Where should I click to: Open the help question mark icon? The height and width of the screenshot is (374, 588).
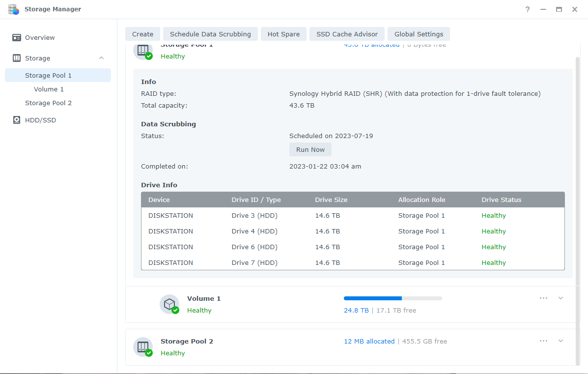point(527,9)
